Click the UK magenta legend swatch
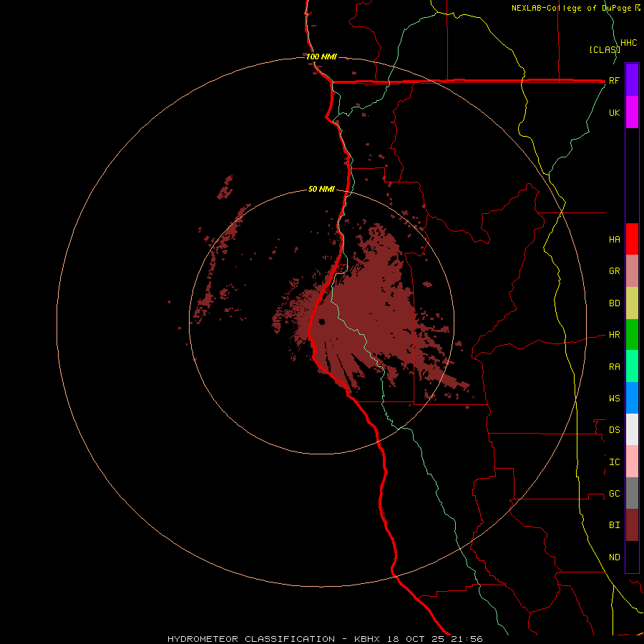The image size is (644, 644). click(x=632, y=112)
